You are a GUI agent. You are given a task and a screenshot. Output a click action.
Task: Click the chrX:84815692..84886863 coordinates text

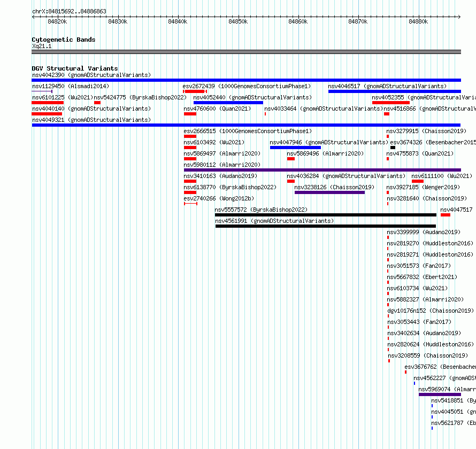click(69, 12)
